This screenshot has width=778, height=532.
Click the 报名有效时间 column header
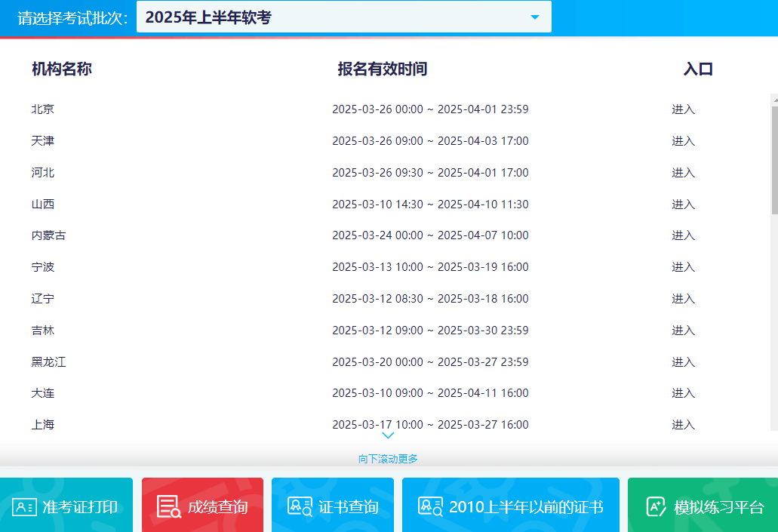(x=383, y=69)
